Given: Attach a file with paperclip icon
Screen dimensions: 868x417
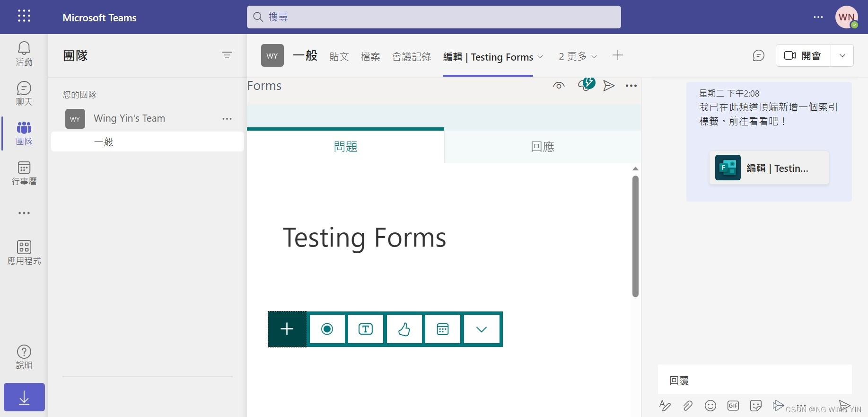Looking at the screenshot, I should point(688,406).
